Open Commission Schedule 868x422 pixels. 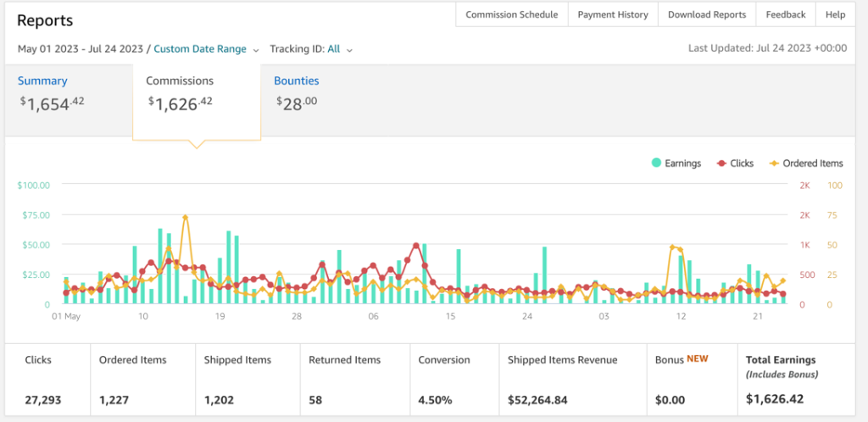(511, 14)
